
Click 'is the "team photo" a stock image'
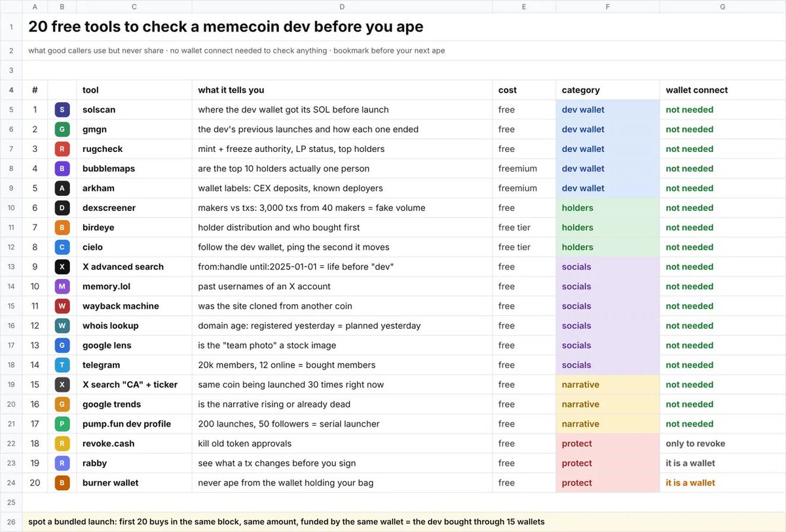click(267, 345)
